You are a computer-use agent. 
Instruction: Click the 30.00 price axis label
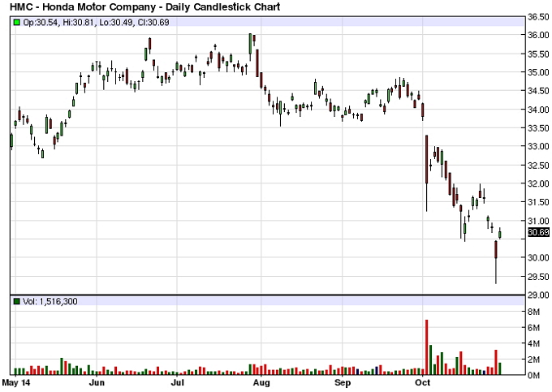click(538, 257)
